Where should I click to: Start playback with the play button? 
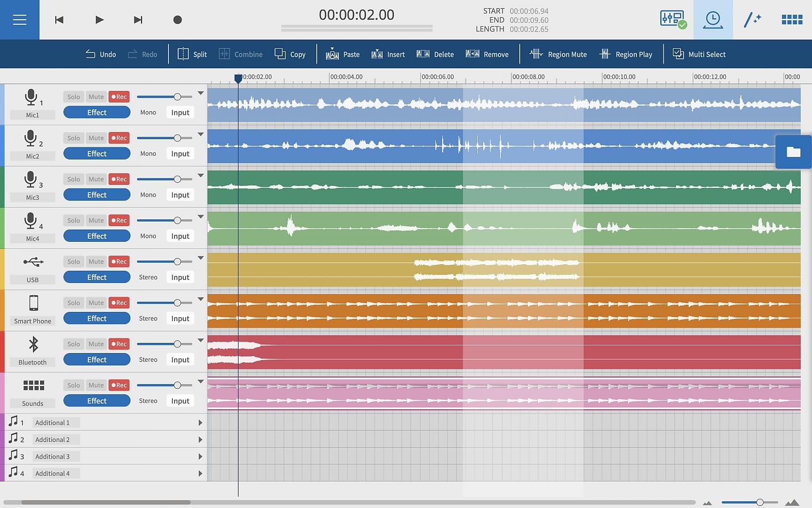point(99,20)
